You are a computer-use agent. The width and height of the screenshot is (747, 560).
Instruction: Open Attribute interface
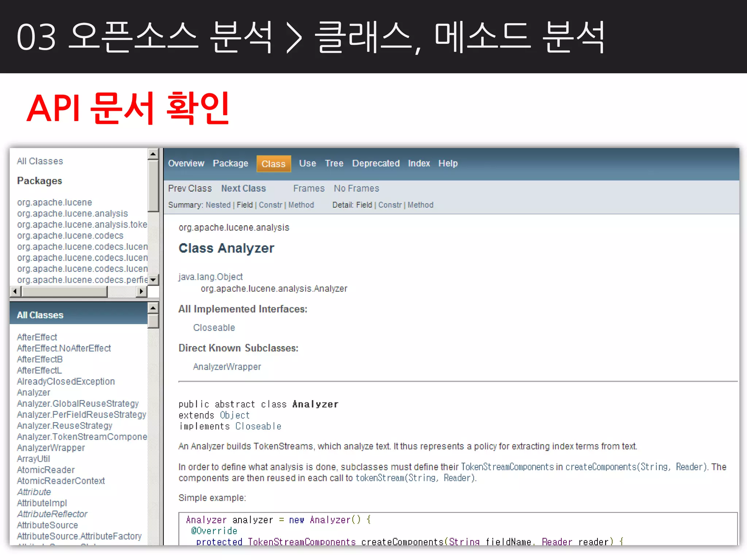click(x=34, y=492)
